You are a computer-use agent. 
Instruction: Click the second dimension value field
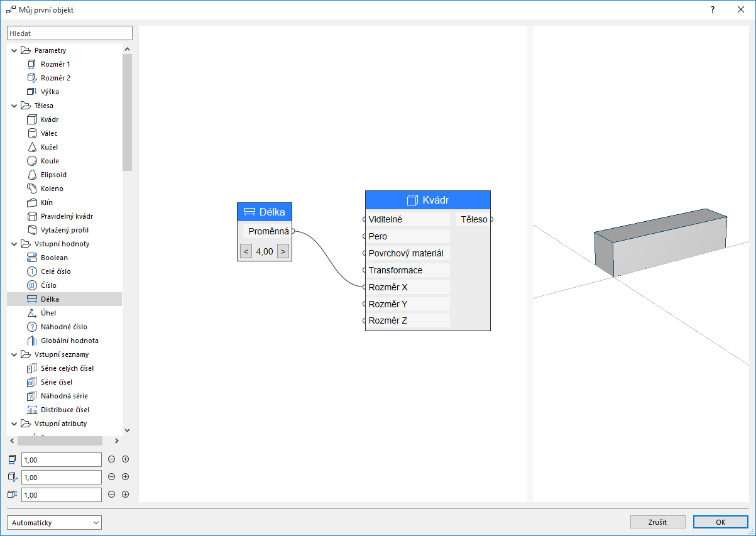click(x=62, y=478)
